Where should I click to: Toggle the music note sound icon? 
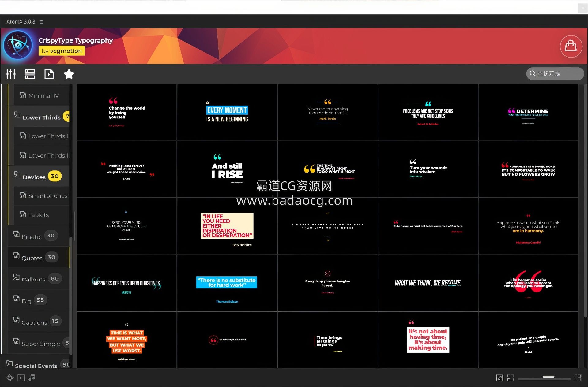pyautogui.click(x=32, y=378)
